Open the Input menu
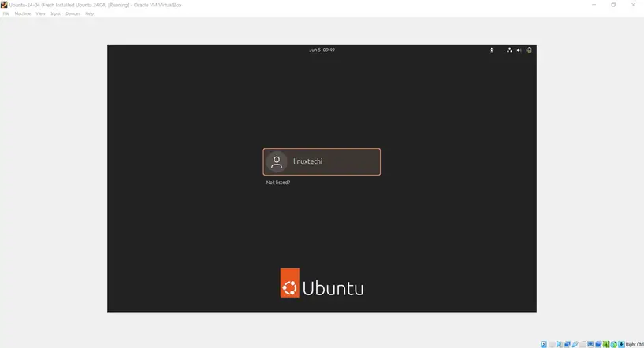The height and width of the screenshot is (348, 644). tap(55, 13)
